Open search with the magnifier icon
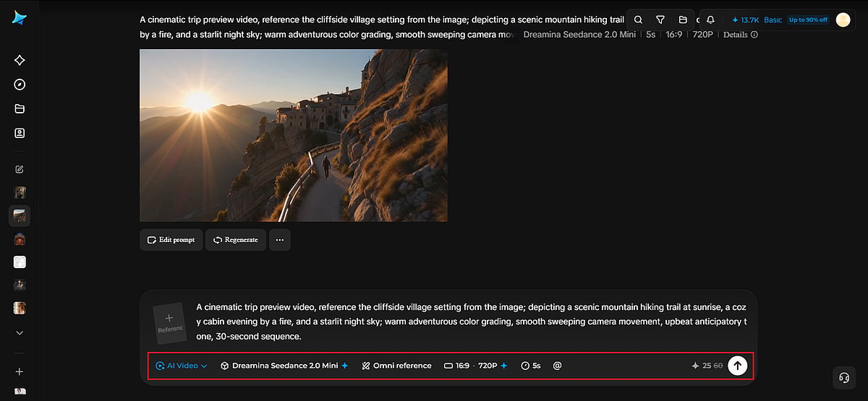The width and height of the screenshot is (868, 401). [x=638, y=20]
